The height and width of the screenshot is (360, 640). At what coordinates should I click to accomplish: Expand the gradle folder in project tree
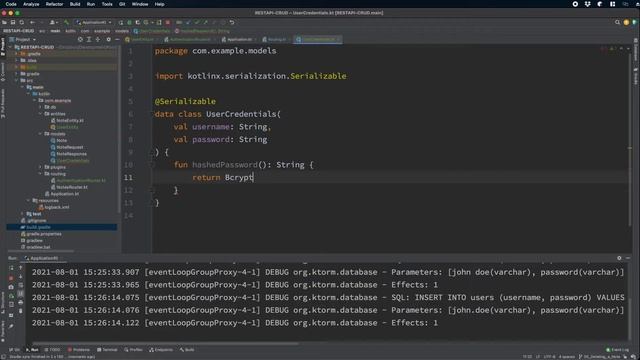point(16,74)
